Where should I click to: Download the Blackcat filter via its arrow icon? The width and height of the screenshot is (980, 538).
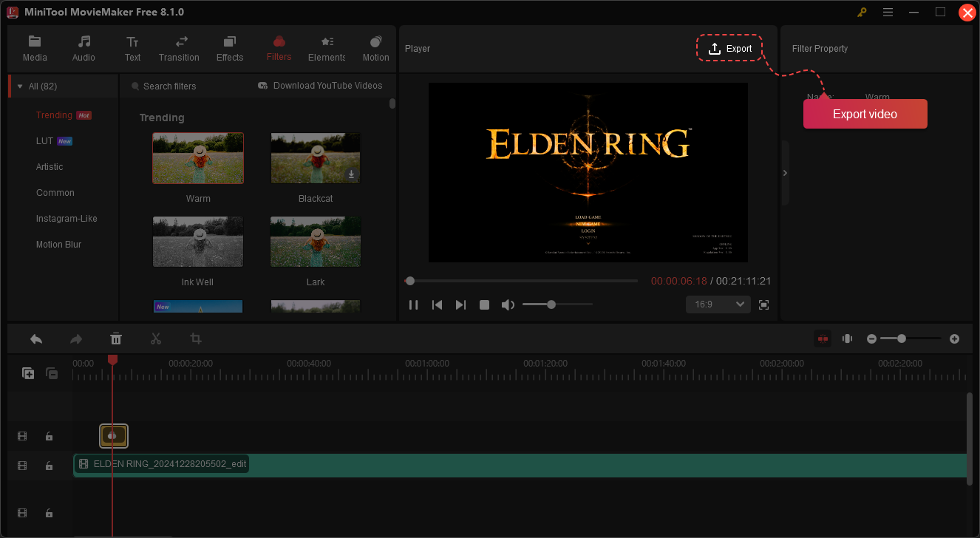coord(352,174)
